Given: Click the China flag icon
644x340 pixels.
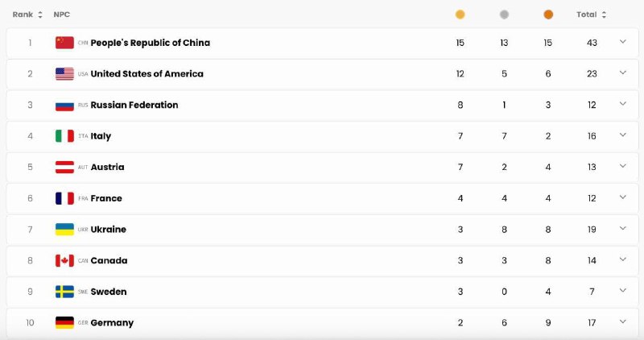Looking at the screenshot, I should (64, 43).
